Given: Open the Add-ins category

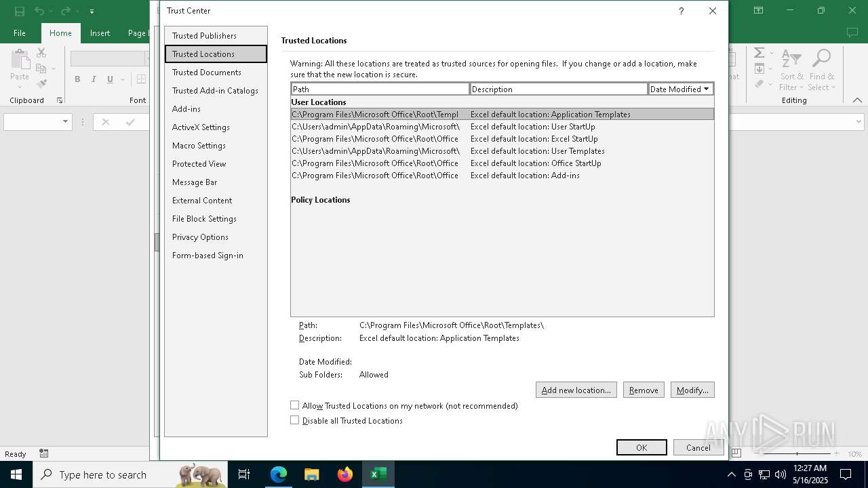Looking at the screenshot, I should coord(216,109).
